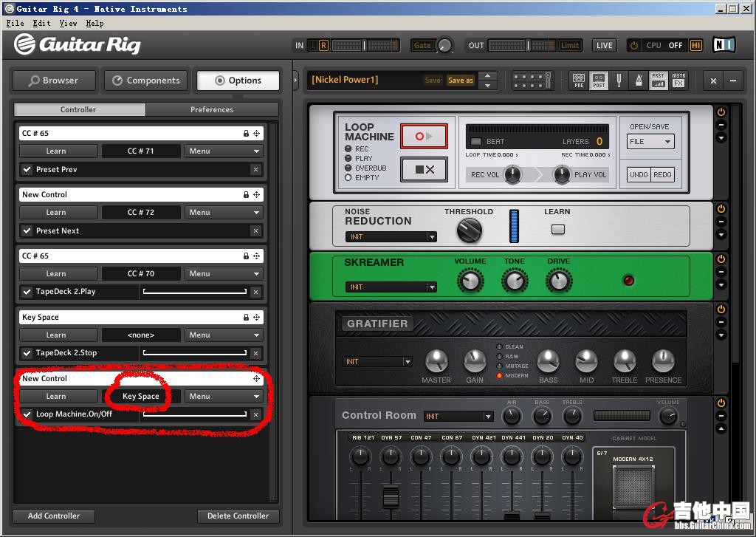Open the Menu dropdown for CC # 71
Viewport: 756px width, 537px height.
pos(224,151)
